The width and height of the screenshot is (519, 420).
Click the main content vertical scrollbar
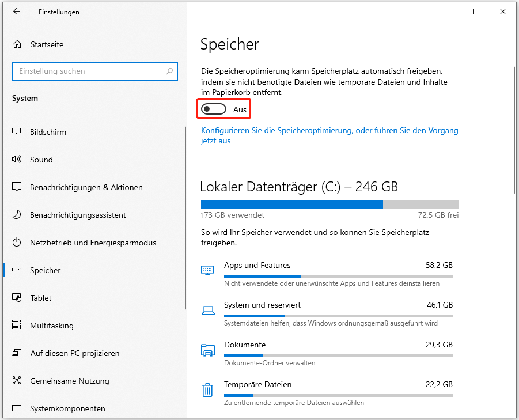514,130
